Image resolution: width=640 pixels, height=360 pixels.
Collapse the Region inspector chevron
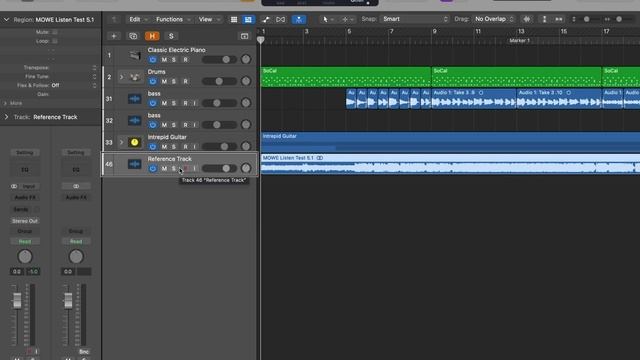[x=6, y=19]
